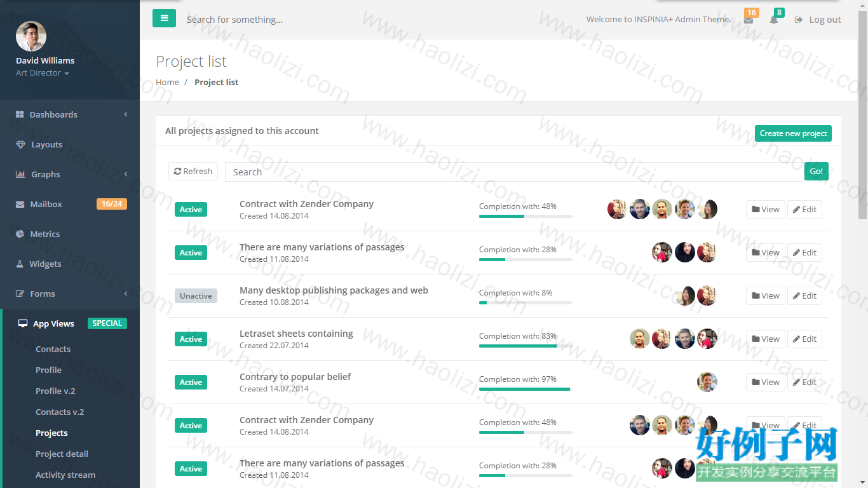Viewport: 868px width, 488px height.
Task: Expand the Forms submenu arrow
Action: click(126, 294)
